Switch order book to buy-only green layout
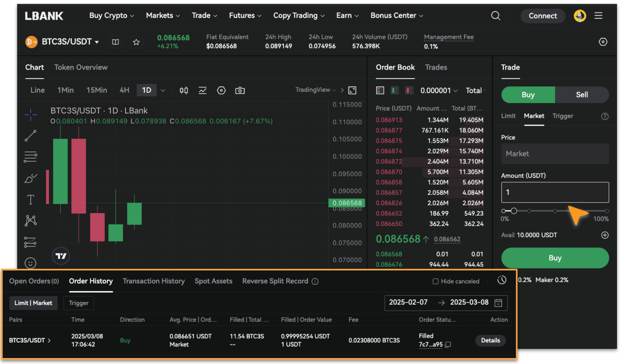Image resolution: width=623 pixels, height=364 pixels. 394,90
